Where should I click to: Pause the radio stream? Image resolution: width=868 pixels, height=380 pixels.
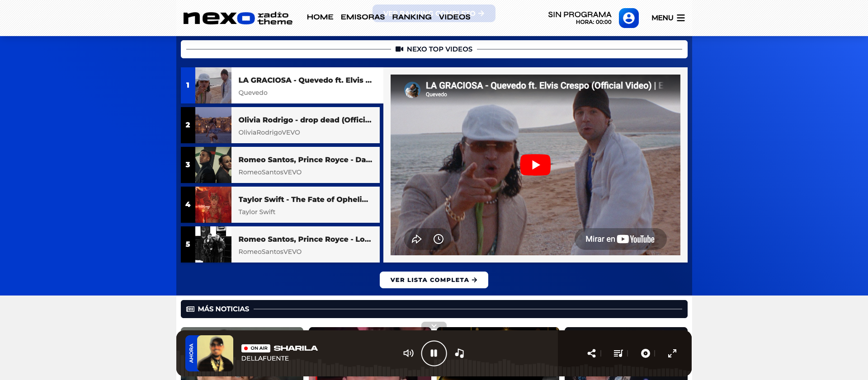pyautogui.click(x=434, y=353)
